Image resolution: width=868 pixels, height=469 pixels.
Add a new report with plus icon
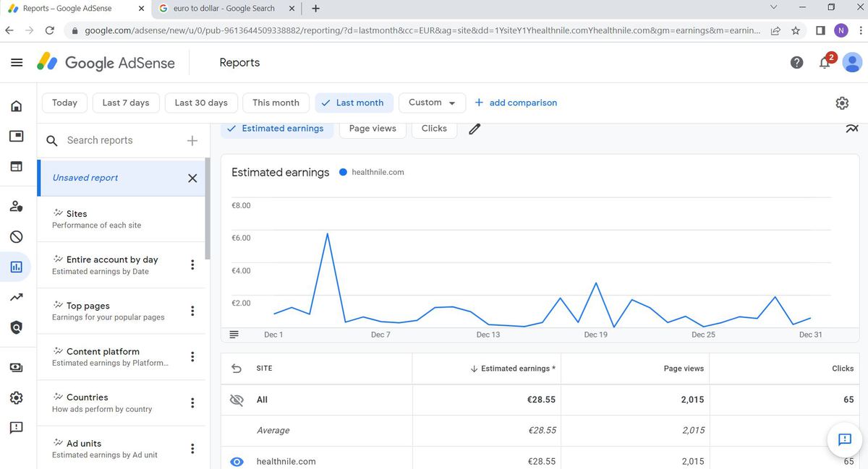192,141
